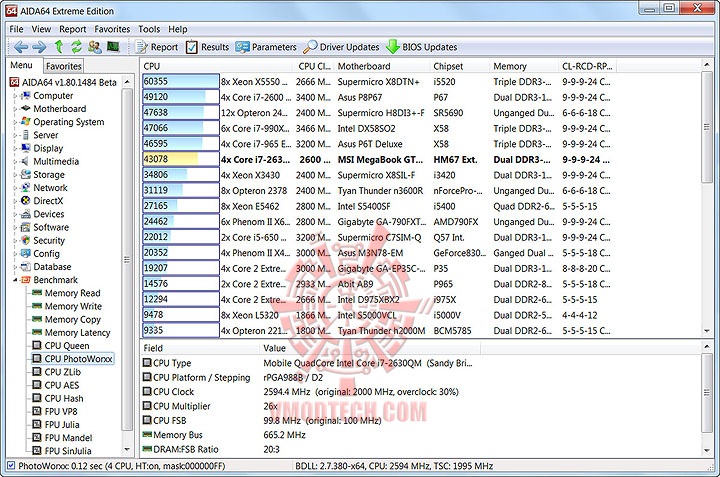Expand the Server tree node
The width and height of the screenshot is (720, 477).
click(x=15, y=135)
